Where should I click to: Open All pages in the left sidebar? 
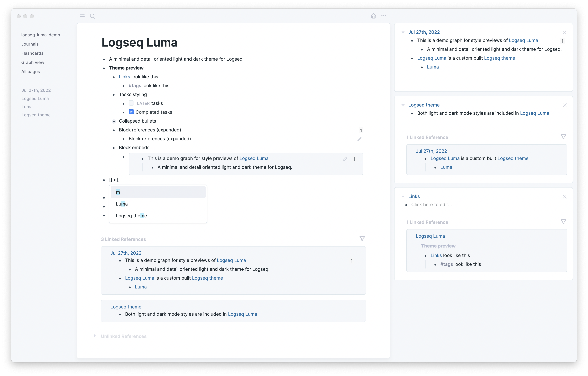pyautogui.click(x=30, y=72)
